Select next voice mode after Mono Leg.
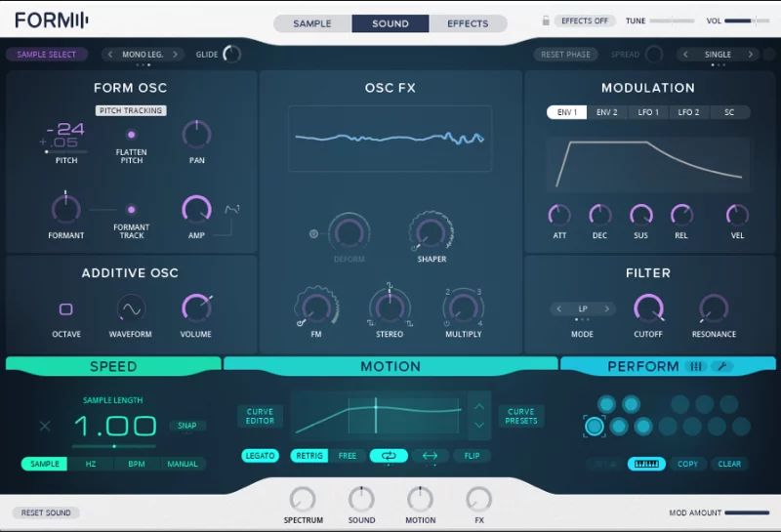Image resolution: width=781 pixels, height=532 pixels. pos(176,55)
